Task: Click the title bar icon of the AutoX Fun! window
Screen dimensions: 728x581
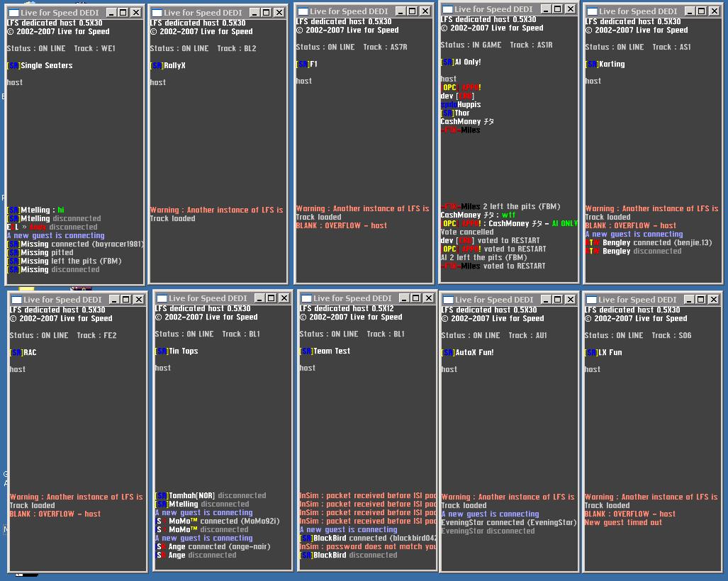Action: [x=448, y=300]
